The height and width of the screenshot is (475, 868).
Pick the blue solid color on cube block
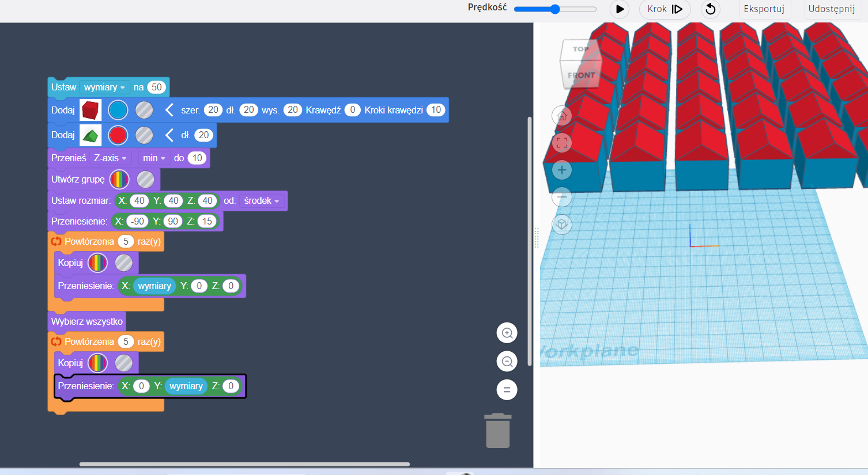pos(118,110)
